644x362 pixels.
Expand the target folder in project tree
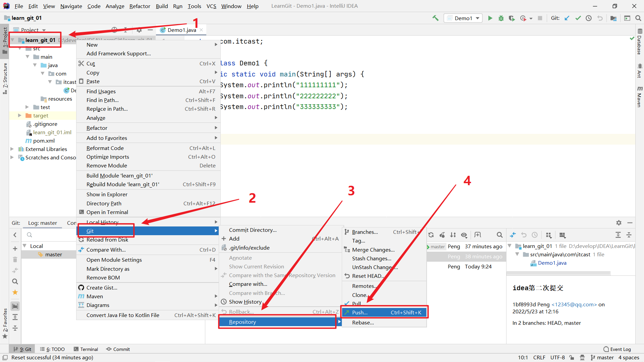19,115
